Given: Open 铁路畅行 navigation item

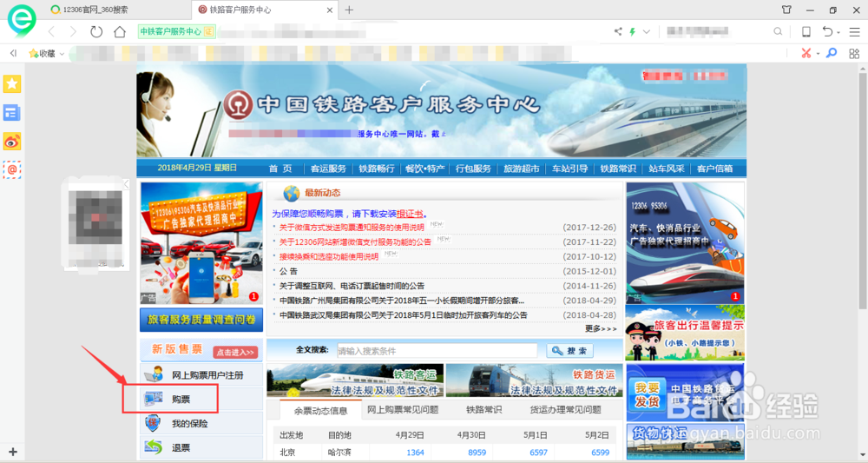Looking at the screenshot, I should [x=377, y=169].
